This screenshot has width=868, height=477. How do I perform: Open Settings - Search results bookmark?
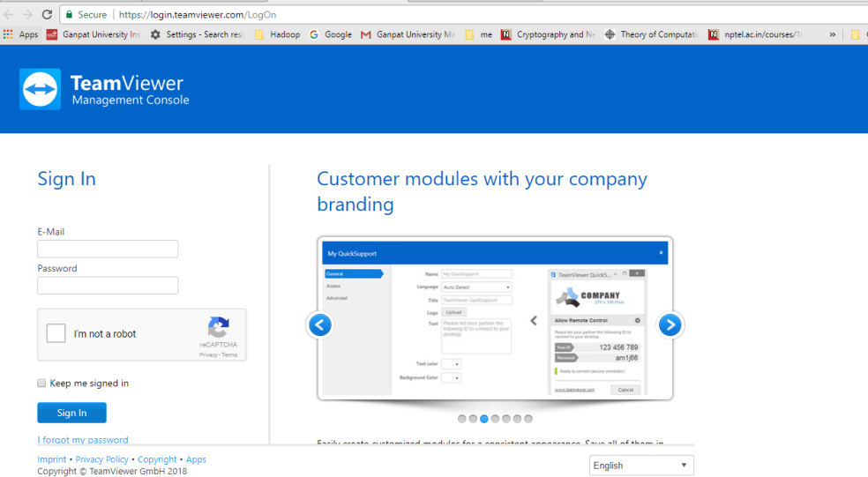tap(197, 34)
